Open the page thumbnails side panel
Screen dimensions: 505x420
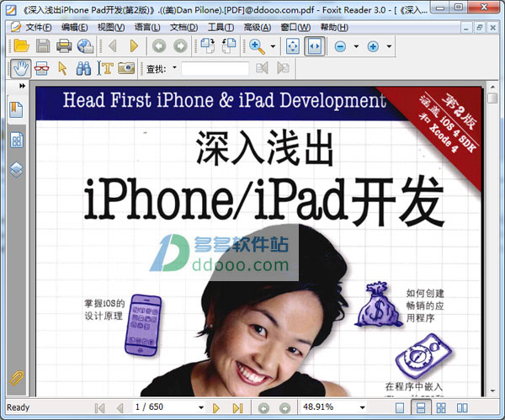17,140
